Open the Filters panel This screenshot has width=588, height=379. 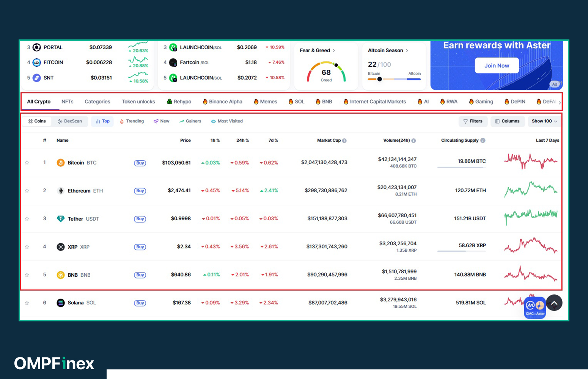click(x=473, y=121)
